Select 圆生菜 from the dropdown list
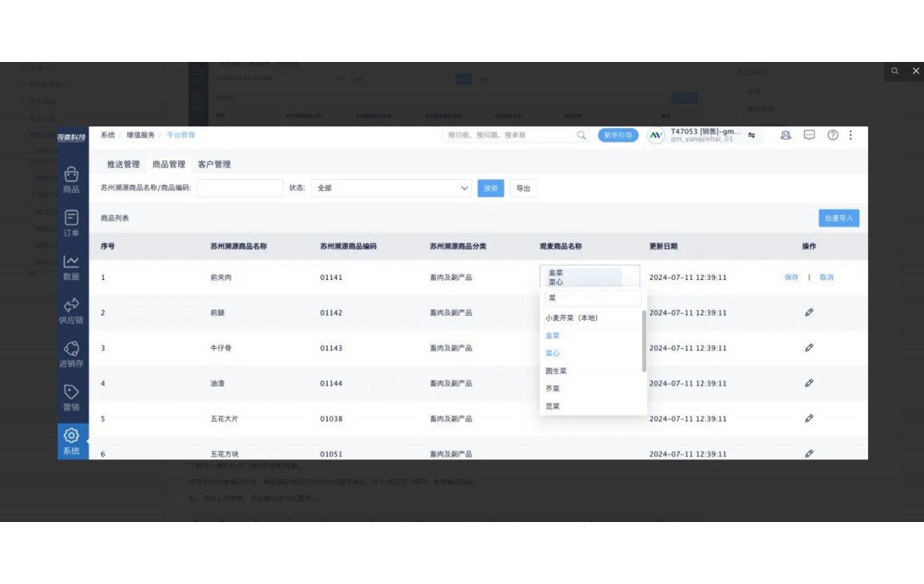 (x=555, y=370)
